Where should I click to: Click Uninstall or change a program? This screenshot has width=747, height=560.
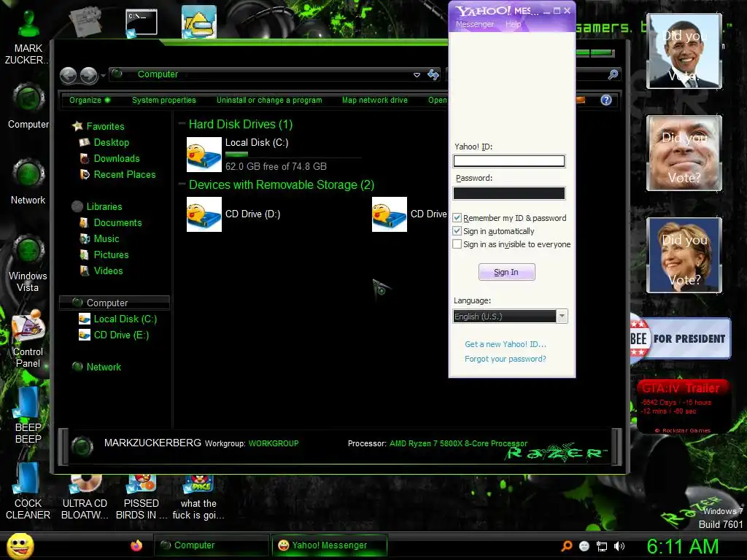click(269, 100)
